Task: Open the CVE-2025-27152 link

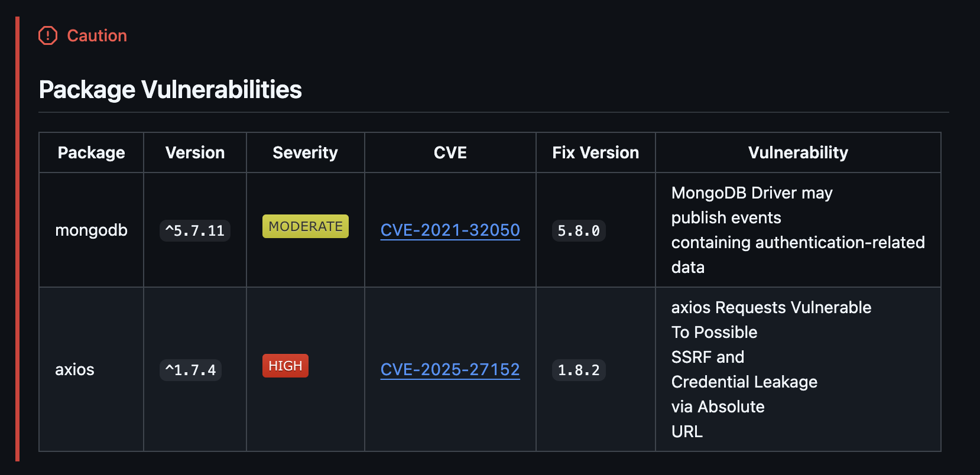Action: pos(450,369)
